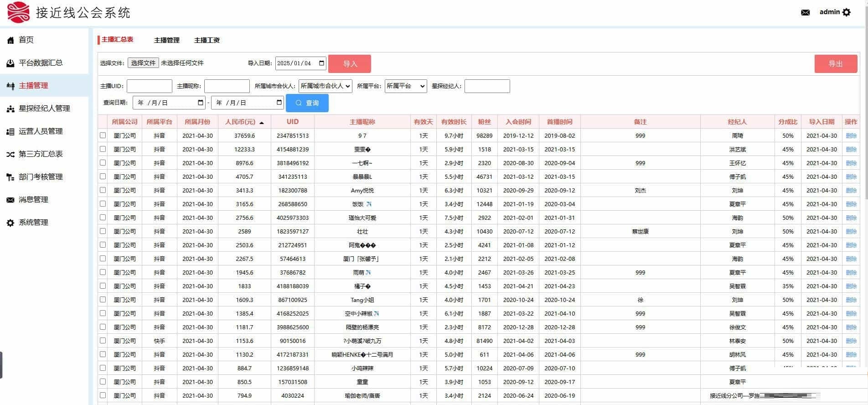Click the red 导入 button
Image resolution: width=868 pixels, height=405 pixels.
pos(350,64)
